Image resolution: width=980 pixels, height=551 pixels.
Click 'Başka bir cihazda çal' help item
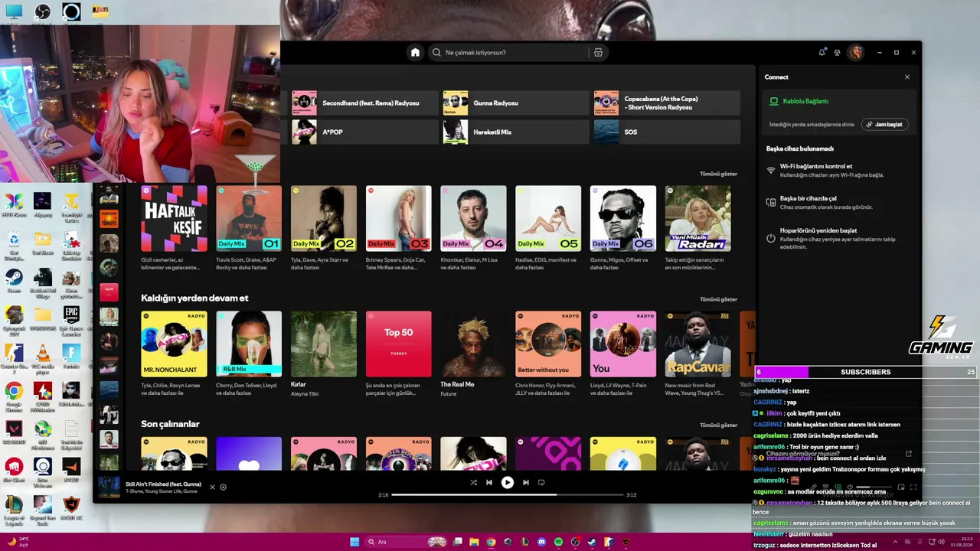[x=838, y=202]
